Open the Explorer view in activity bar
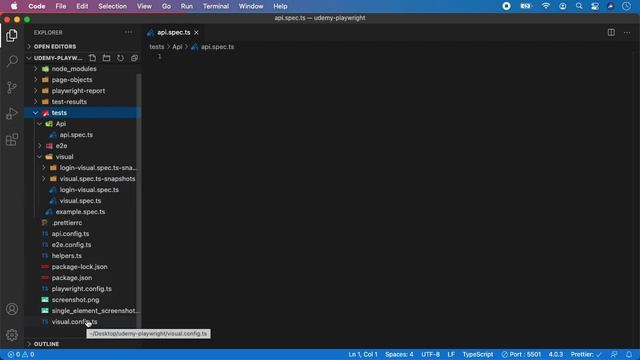 click(12, 36)
